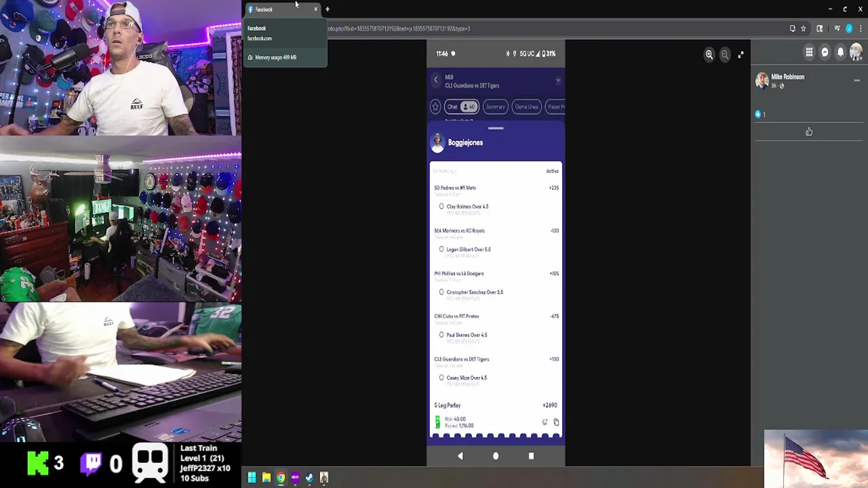Viewport: 868px width, 488px height.
Task: Click the install app icon in address bar
Action: 792,28
